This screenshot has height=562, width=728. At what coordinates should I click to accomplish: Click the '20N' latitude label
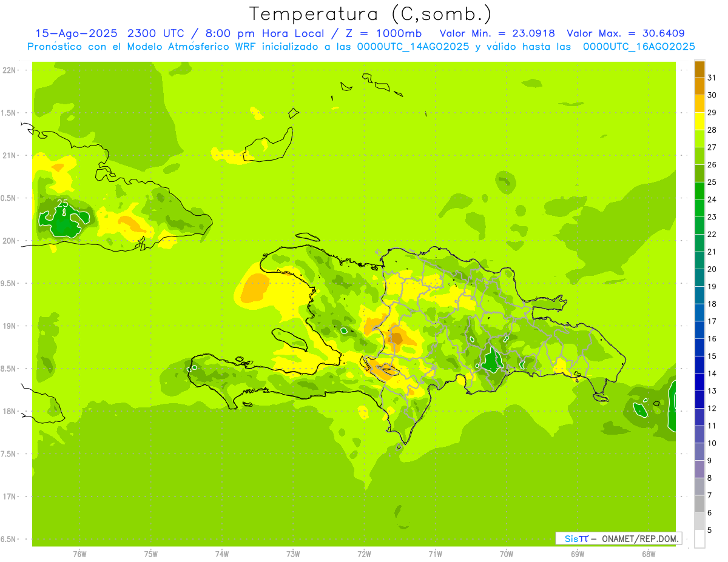point(9,241)
